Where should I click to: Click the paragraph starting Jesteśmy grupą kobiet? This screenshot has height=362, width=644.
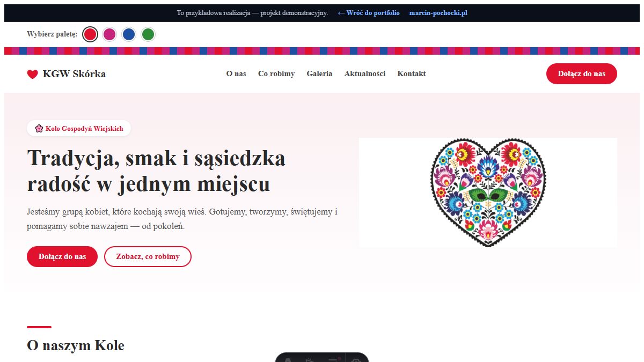pyautogui.click(x=182, y=219)
